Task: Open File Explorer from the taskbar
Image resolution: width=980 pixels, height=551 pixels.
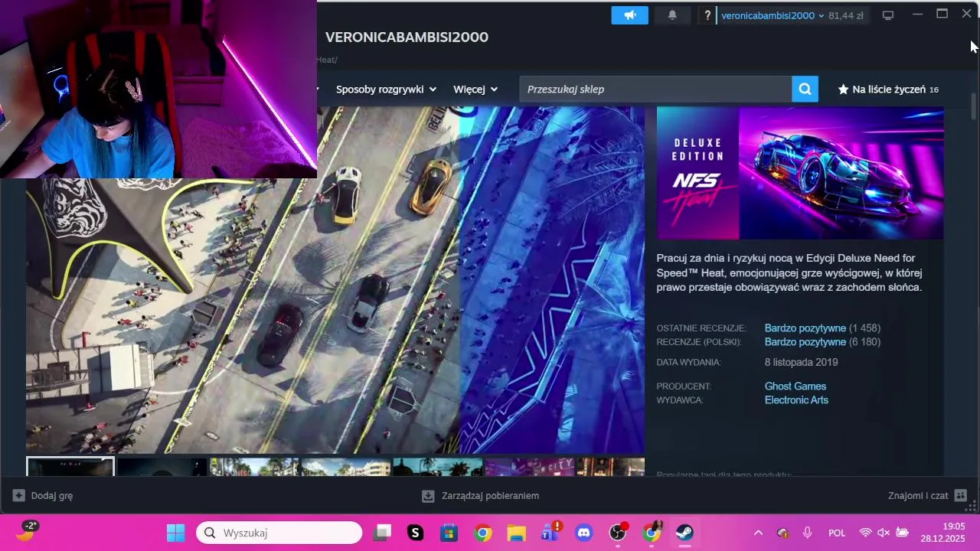Action: click(x=516, y=533)
